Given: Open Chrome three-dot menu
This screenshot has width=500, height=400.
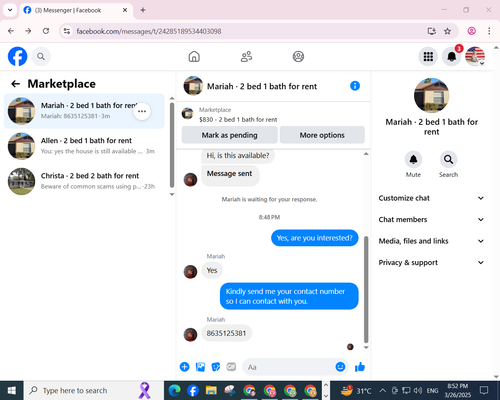Looking at the screenshot, I should 489,31.
